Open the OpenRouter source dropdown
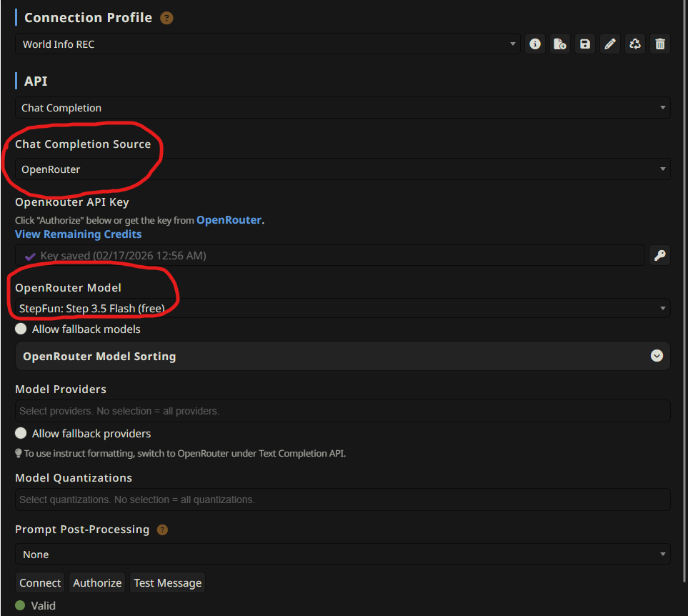The image size is (688, 616). pos(342,169)
